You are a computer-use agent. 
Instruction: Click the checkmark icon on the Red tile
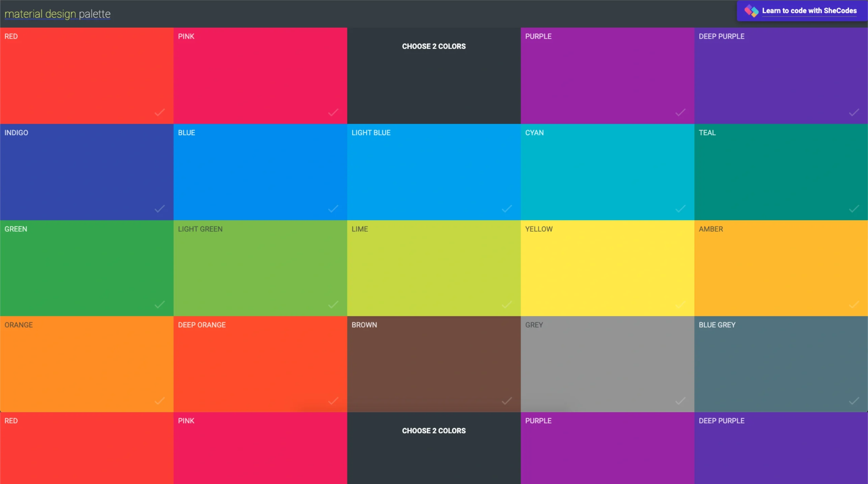[160, 112]
